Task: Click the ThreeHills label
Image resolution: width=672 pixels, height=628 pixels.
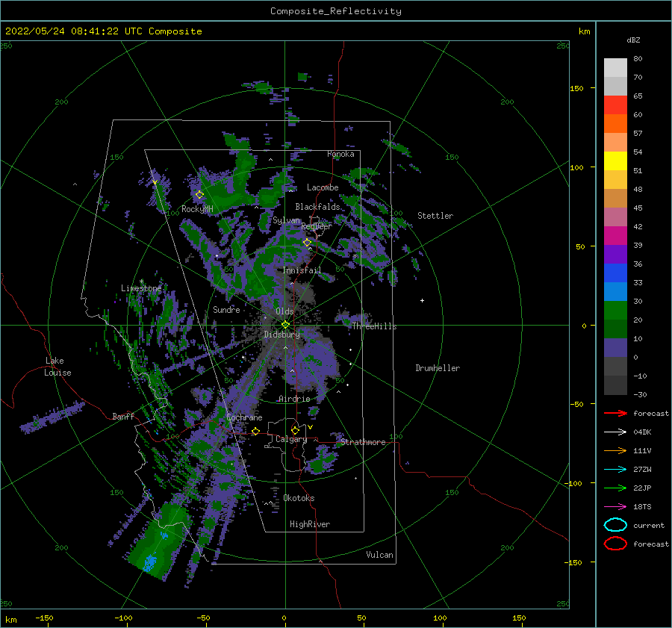Action: [x=375, y=326]
